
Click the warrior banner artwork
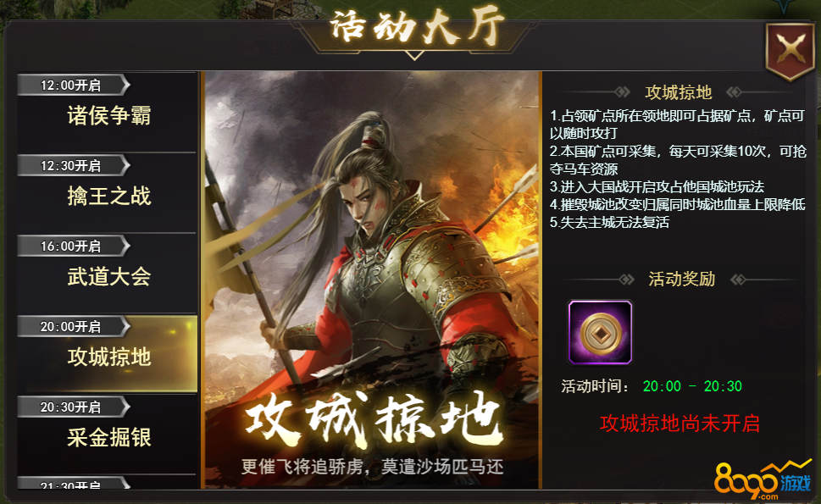(x=371, y=280)
